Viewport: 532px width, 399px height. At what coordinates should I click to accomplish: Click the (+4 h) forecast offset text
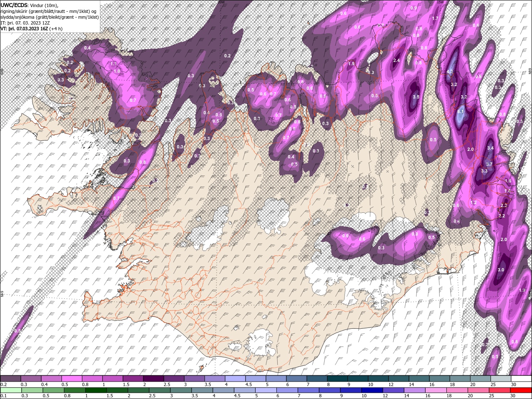[x=56, y=29]
